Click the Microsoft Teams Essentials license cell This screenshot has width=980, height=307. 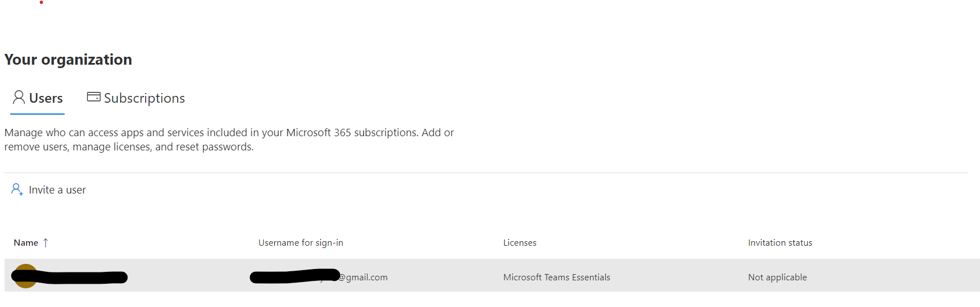557,277
